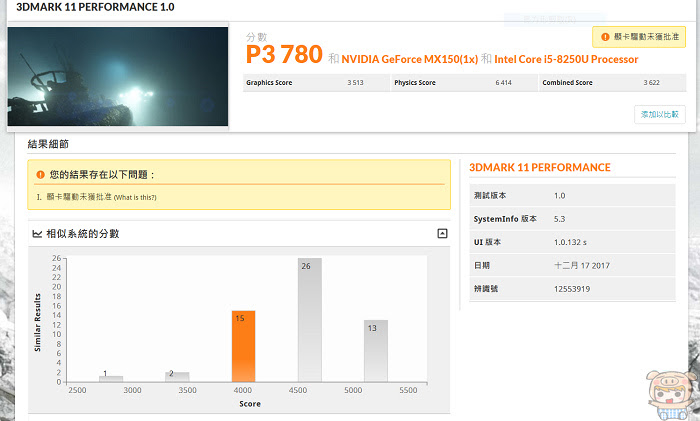Collapse the 相似系統的分數 chart panel
This screenshot has height=421, width=700.
442,233
